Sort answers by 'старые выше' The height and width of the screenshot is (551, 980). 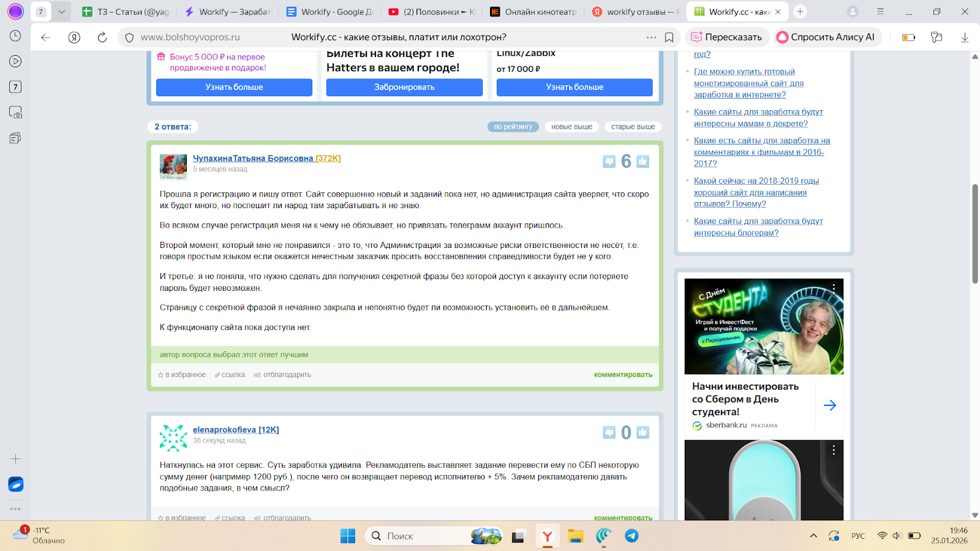[x=633, y=127]
